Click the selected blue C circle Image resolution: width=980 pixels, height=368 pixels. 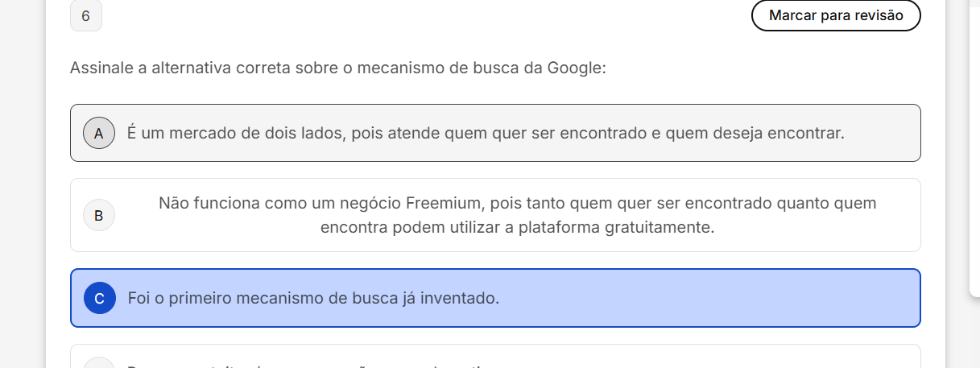pyautogui.click(x=99, y=298)
